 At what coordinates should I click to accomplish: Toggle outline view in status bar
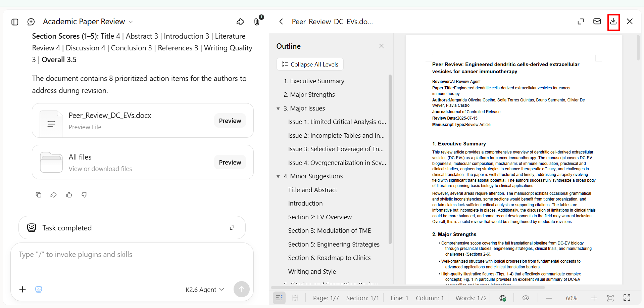coord(279,298)
